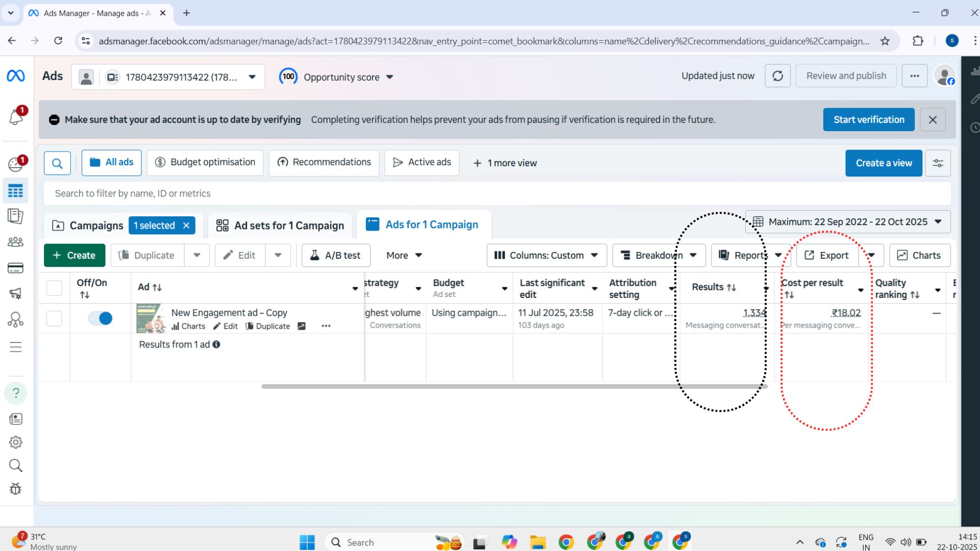This screenshot has width=980, height=551.
Task: Switch to Ad sets for 1 Campaign tab
Action: pos(280,226)
